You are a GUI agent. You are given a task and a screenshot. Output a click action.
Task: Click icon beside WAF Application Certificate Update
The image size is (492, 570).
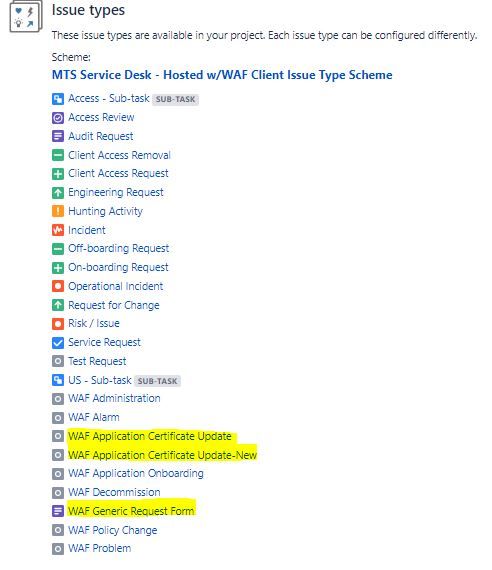(x=58, y=437)
